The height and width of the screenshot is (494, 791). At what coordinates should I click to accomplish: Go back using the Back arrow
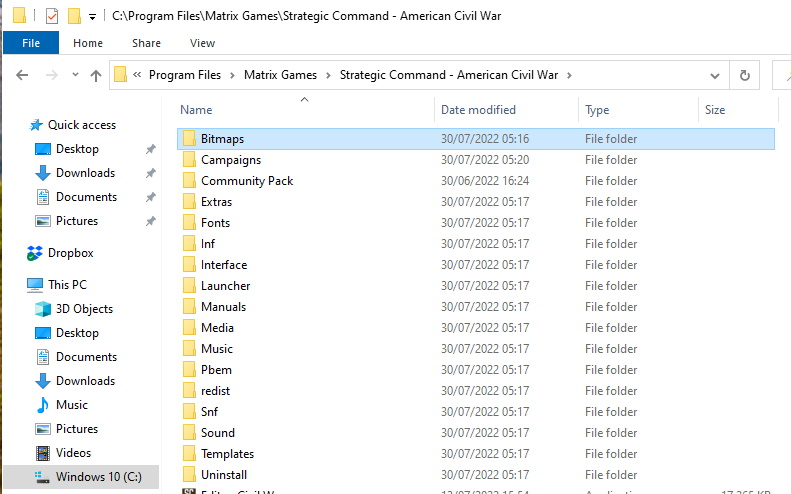[22, 75]
